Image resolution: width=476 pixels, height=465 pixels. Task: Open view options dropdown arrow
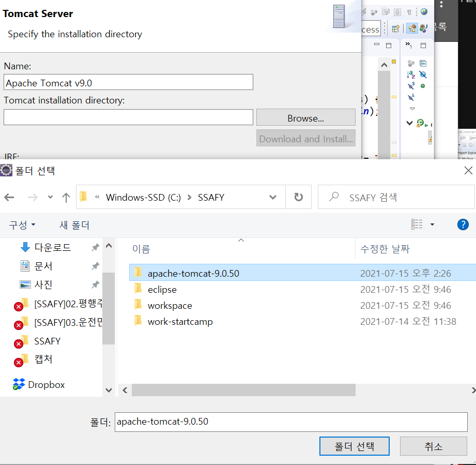(x=432, y=224)
